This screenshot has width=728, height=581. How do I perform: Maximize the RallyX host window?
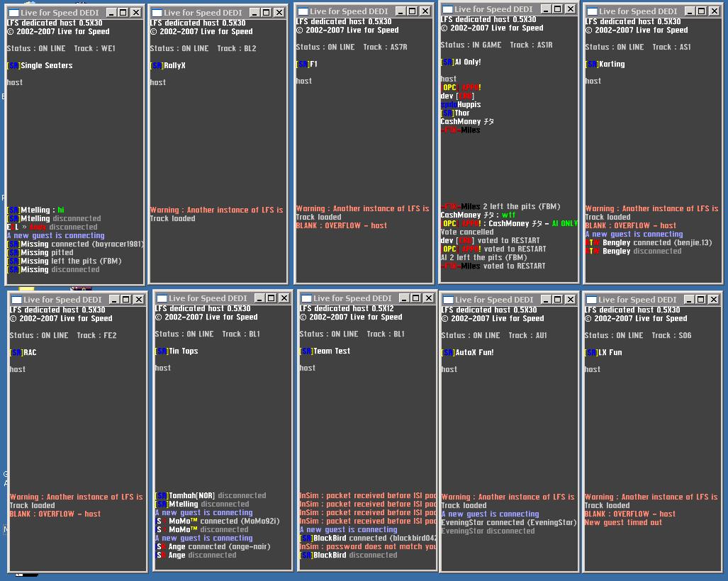(267, 13)
